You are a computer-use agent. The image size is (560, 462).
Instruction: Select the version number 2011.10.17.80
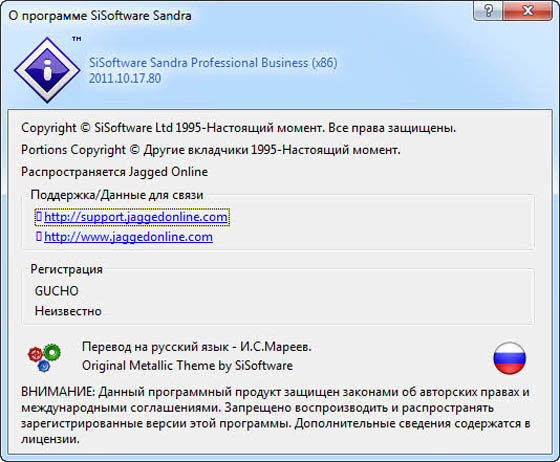pyautogui.click(x=125, y=78)
